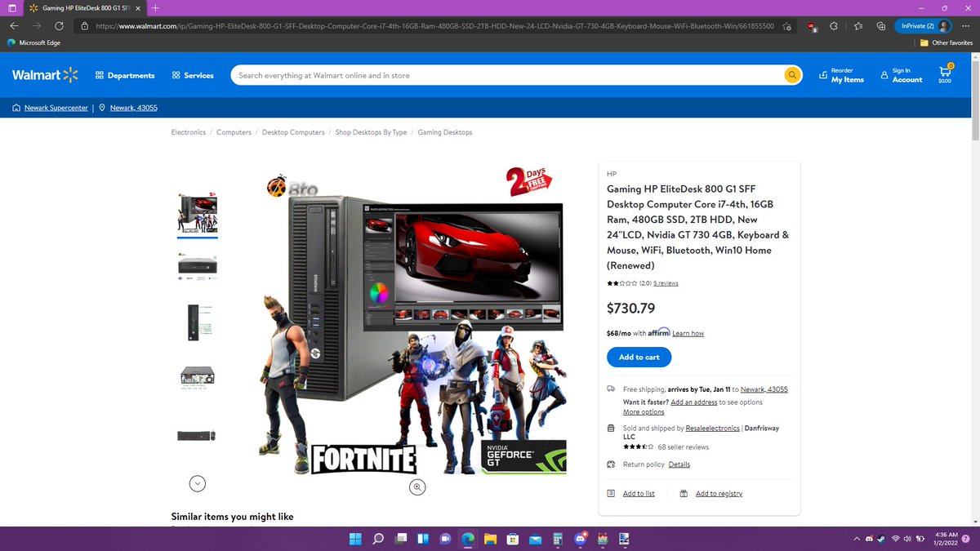Select the third thumbnail showing the upright tower
This screenshot has width=980, height=551.
(198, 322)
